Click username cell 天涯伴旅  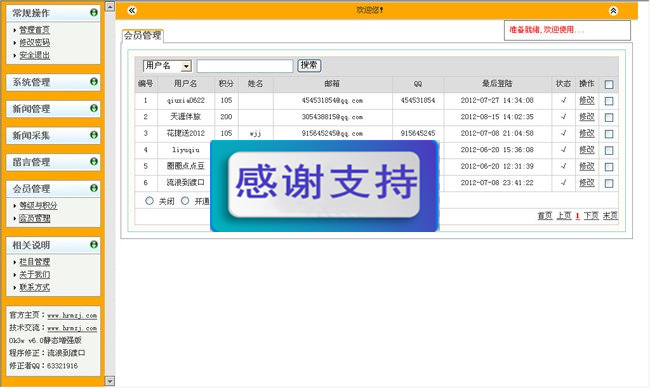186,116
